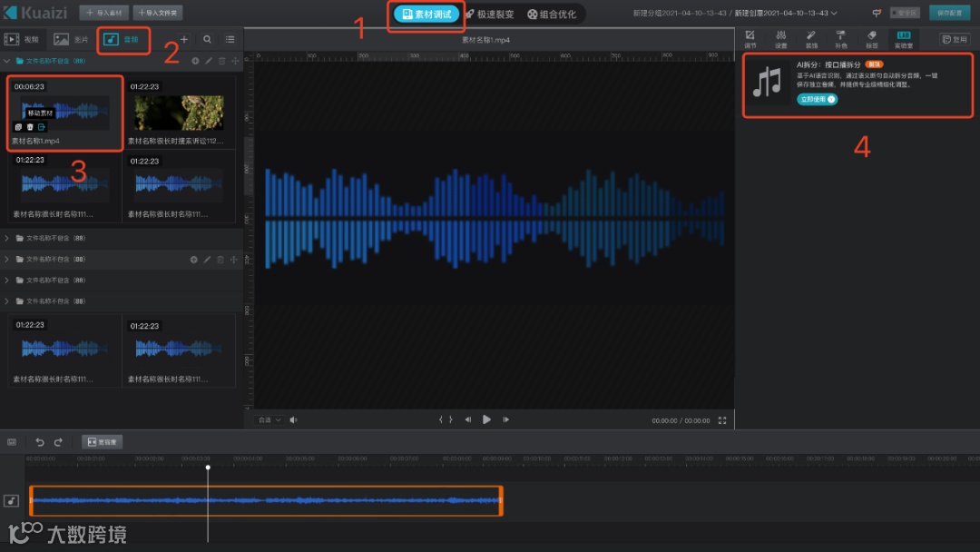Click the 立即使用 button

[x=817, y=99]
